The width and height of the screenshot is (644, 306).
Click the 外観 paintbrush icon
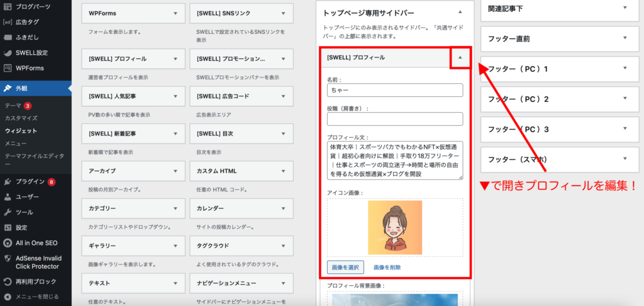[x=7, y=88]
